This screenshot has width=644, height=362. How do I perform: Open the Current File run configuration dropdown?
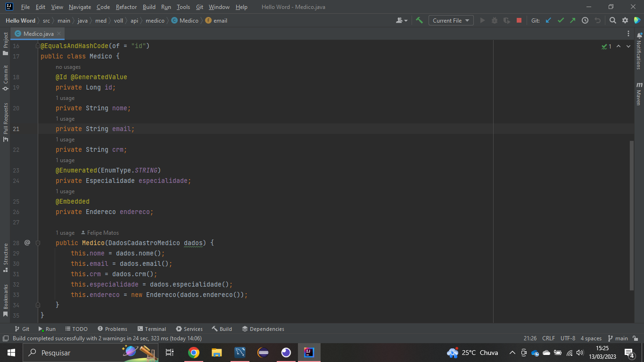click(451, 20)
